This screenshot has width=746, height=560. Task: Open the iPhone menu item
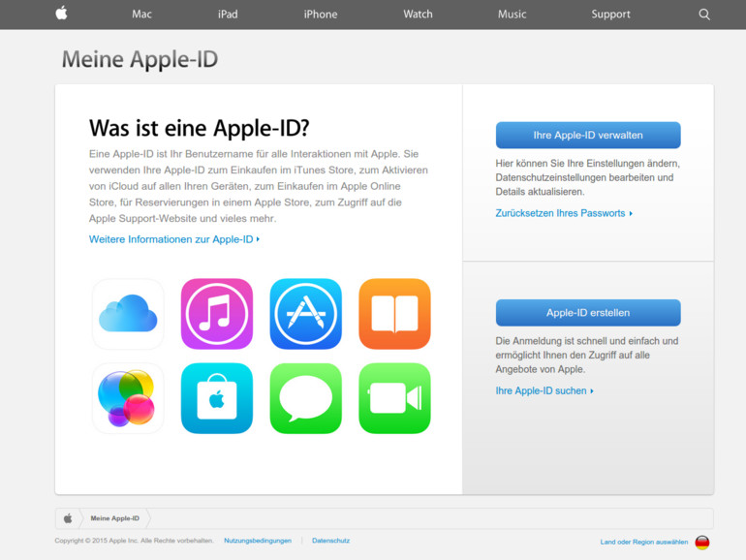pyautogui.click(x=321, y=15)
